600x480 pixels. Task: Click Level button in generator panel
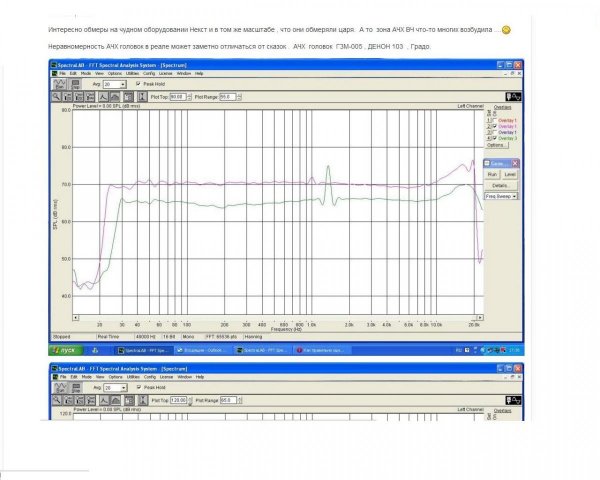510,175
